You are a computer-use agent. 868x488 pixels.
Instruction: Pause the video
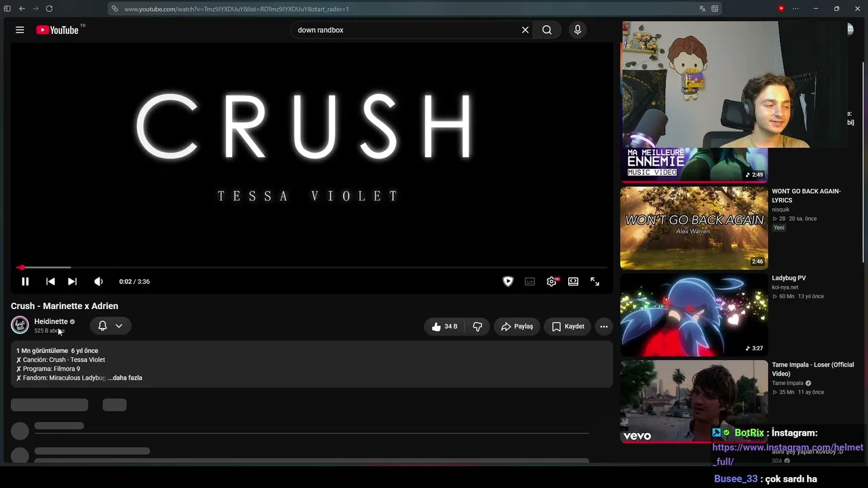[25, 281]
